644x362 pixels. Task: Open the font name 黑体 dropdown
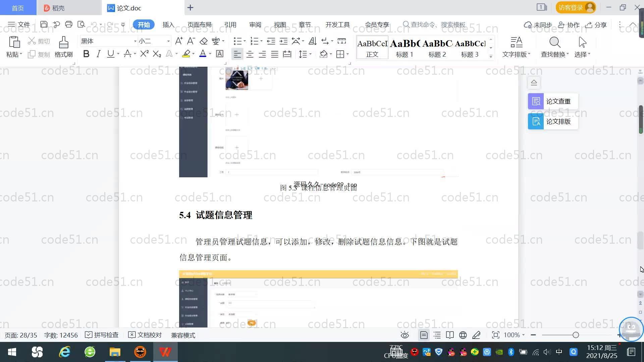(135, 41)
